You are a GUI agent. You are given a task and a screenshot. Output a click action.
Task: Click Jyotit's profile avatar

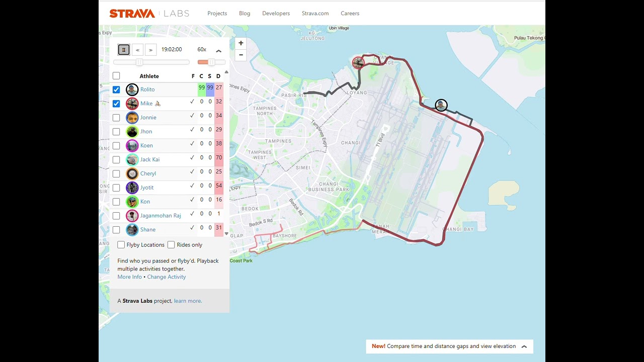click(x=132, y=188)
